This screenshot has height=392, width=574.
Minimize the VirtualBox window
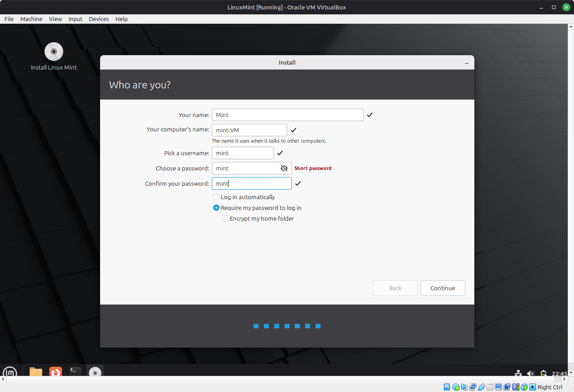[541, 7]
